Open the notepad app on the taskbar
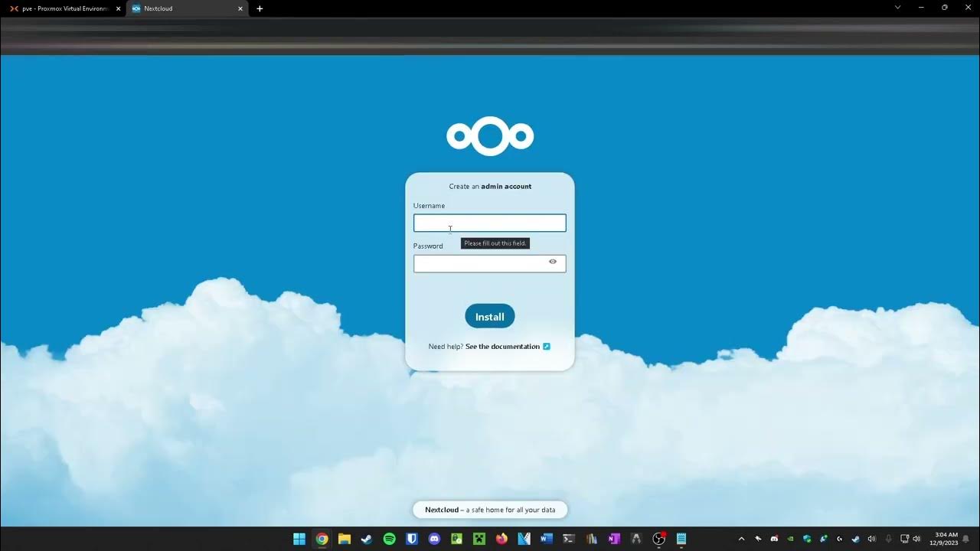 pyautogui.click(x=681, y=539)
